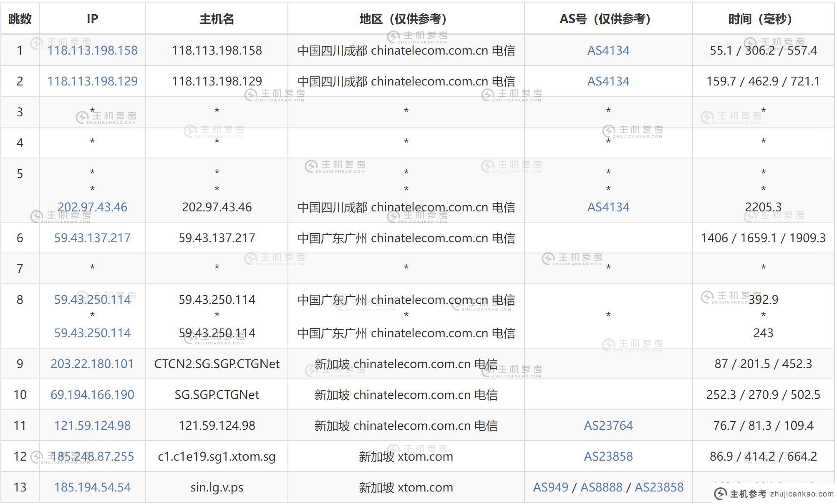Select hostname c1.c1e19.sg1.xtom.sg
This screenshot has height=504, width=837.
(x=217, y=456)
